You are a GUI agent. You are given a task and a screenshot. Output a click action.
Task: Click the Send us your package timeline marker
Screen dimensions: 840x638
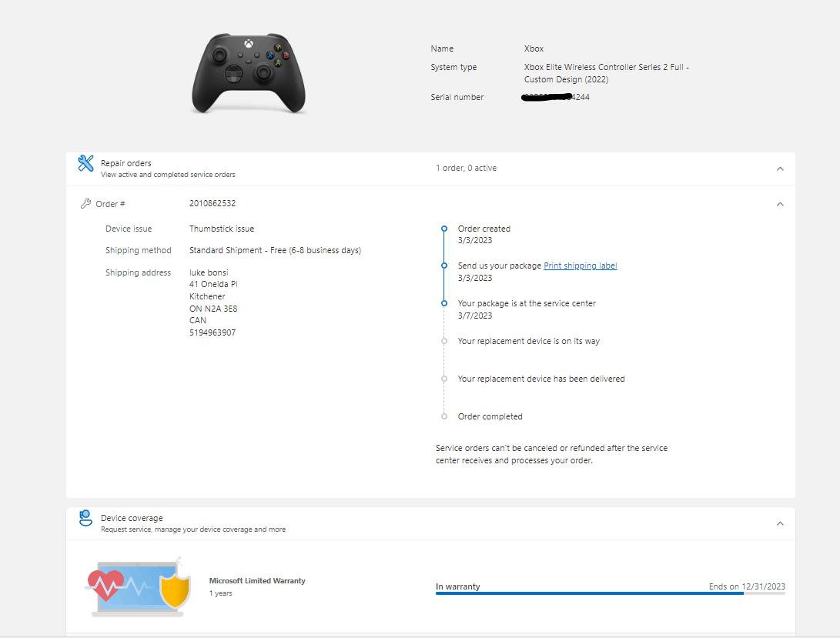(x=444, y=266)
